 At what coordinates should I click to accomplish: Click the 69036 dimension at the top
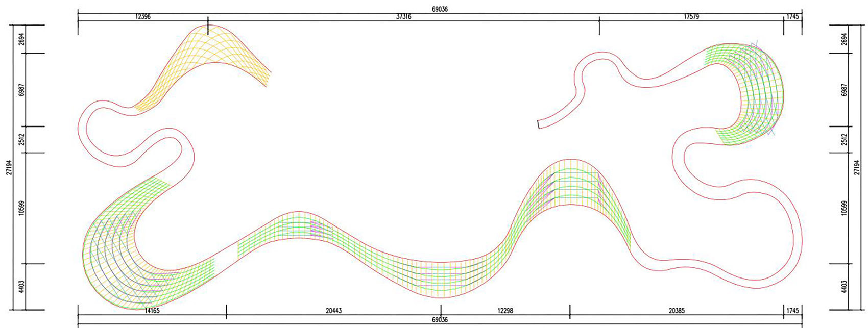click(440, 9)
